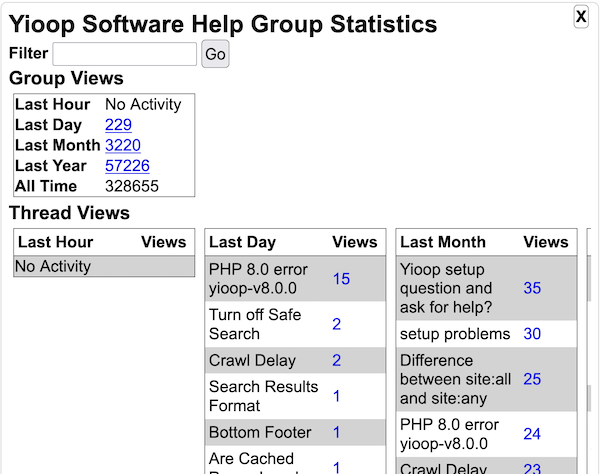Screen dimensions: 600x474
Task: Click the 'No Activity' row in Last Hour thread table
Action: [x=104, y=266]
